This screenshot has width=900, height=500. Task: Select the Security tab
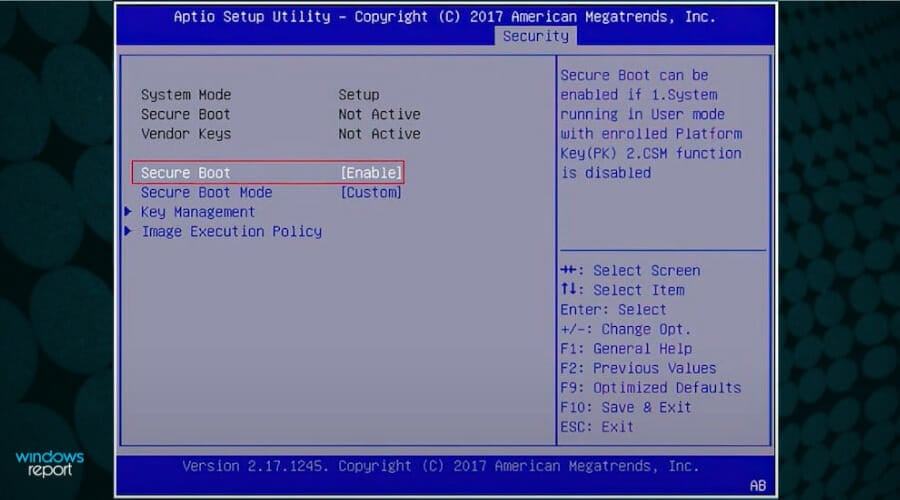(536, 36)
